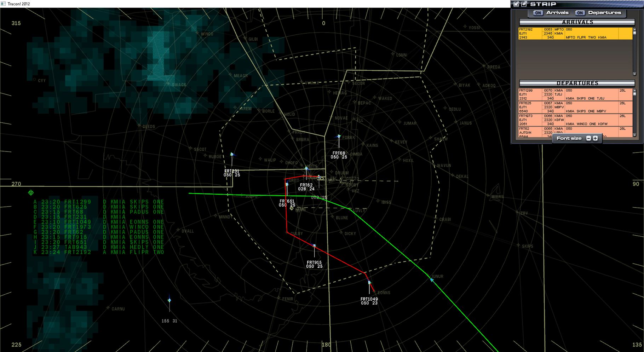
Task: Increase strip font size with plus button
Action: click(595, 138)
